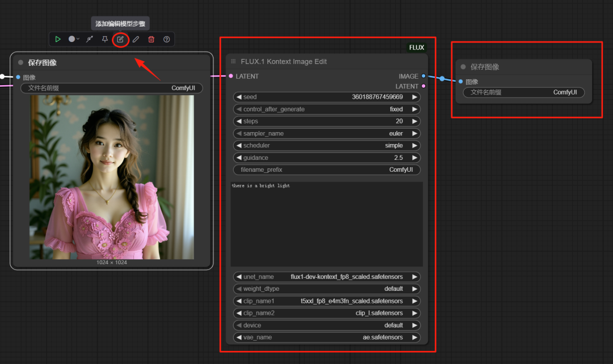Select next unet_name with right arrow
613x364 pixels.
414,277
